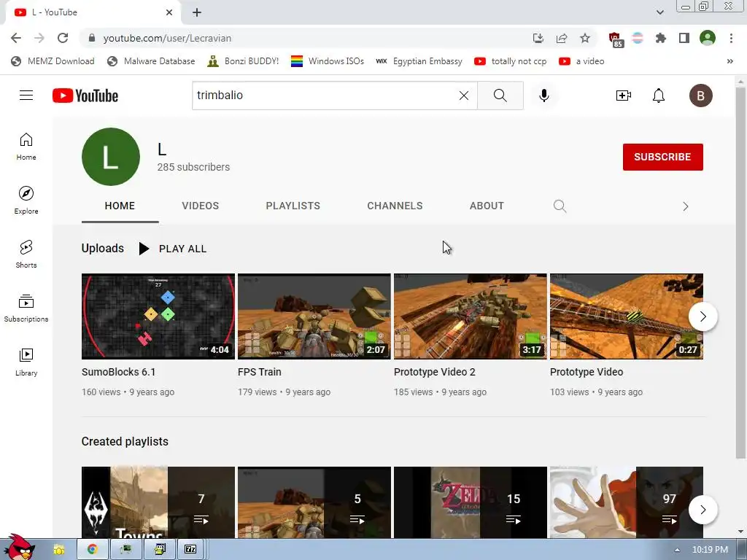Open the Malware Database bookmark
Image resolution: width=747 pixels, height=560 pixels.
[x=152, y=61]
